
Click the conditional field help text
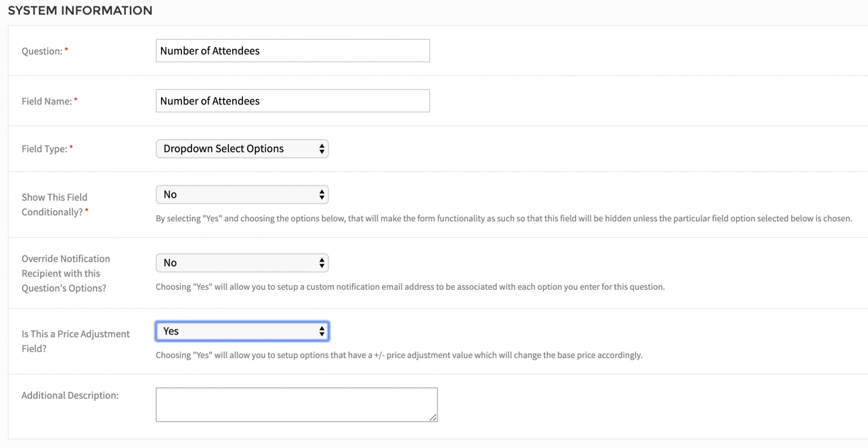[504, 218]
